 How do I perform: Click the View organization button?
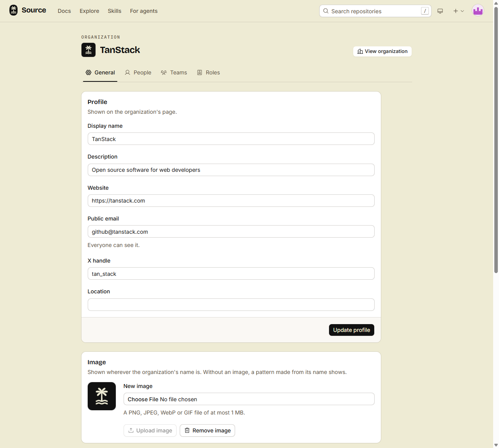point(382,51)
